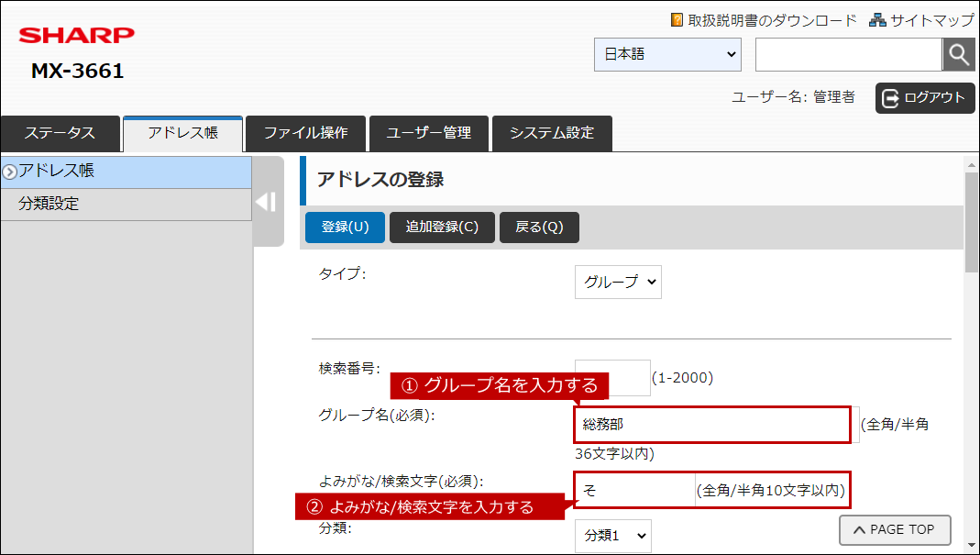Viewport: 980px width, 555px height.
Task: Click the scrollbar up arrow
Action: click(971, 164)
